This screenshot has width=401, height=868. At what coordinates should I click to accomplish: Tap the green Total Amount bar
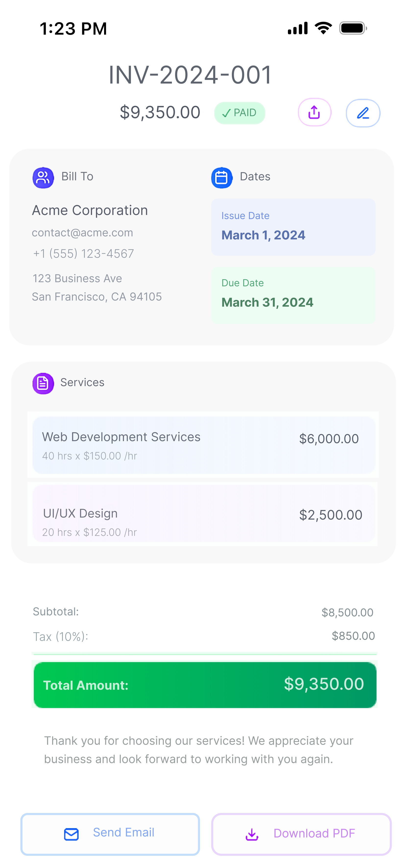(x=204, y=685)
